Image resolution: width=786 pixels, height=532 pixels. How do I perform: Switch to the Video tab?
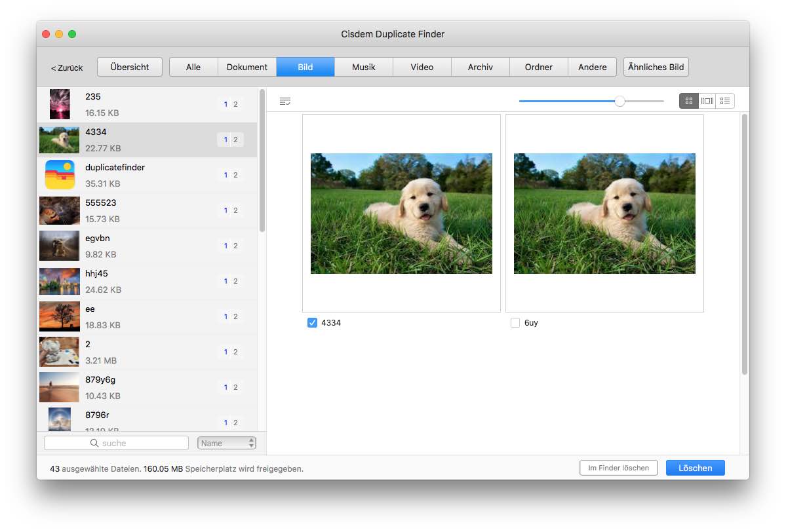point(422,67)
